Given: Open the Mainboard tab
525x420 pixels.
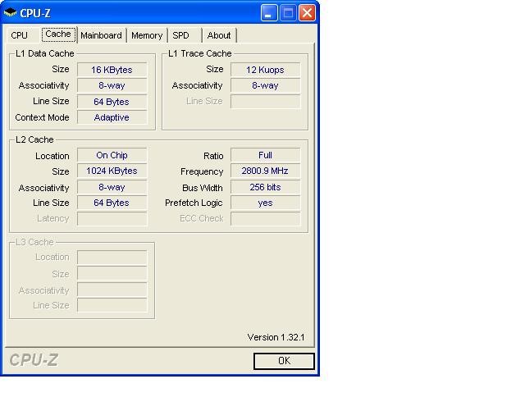Looking at the screenshot, I should pos(101,35).
